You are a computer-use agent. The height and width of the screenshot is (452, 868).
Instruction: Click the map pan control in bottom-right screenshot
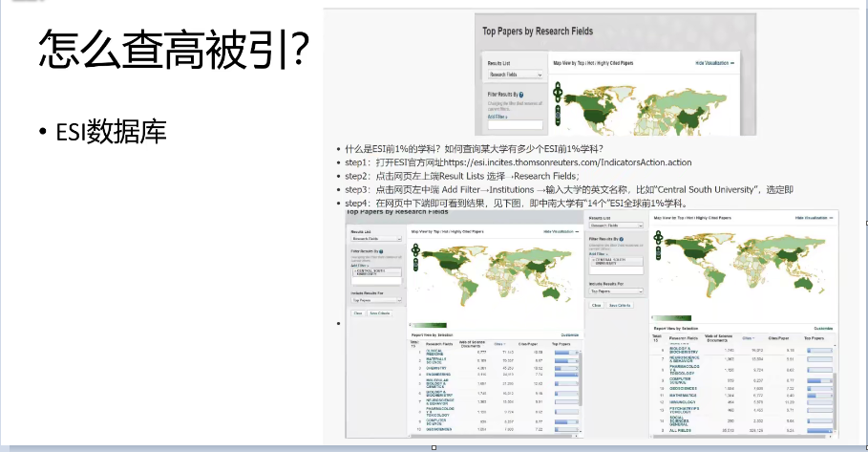pos(660,236)
